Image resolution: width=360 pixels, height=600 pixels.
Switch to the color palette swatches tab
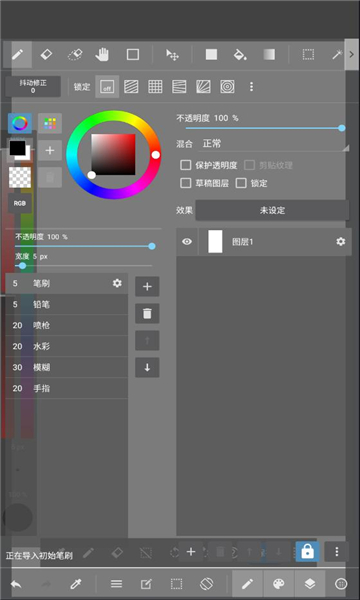pyautogui.click(x=50, y=123)
